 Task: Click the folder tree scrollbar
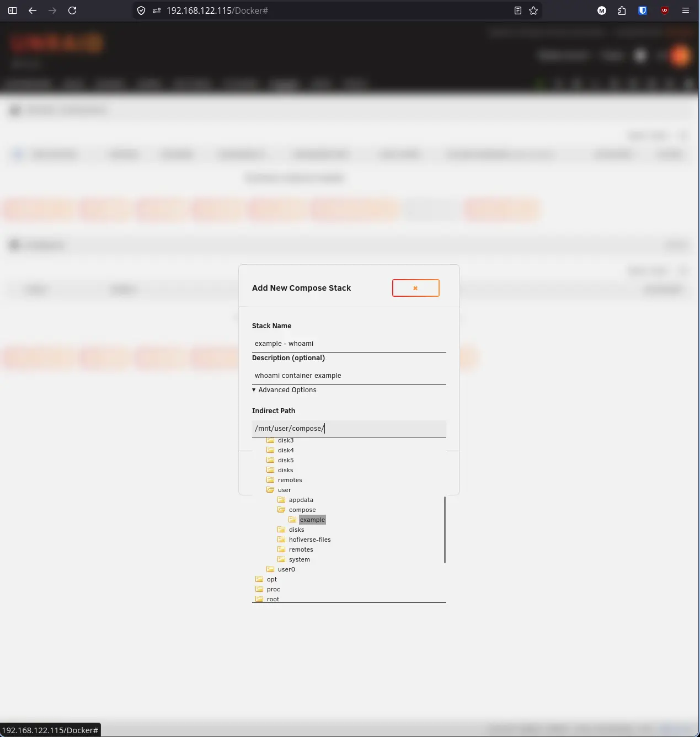(445, 530)
